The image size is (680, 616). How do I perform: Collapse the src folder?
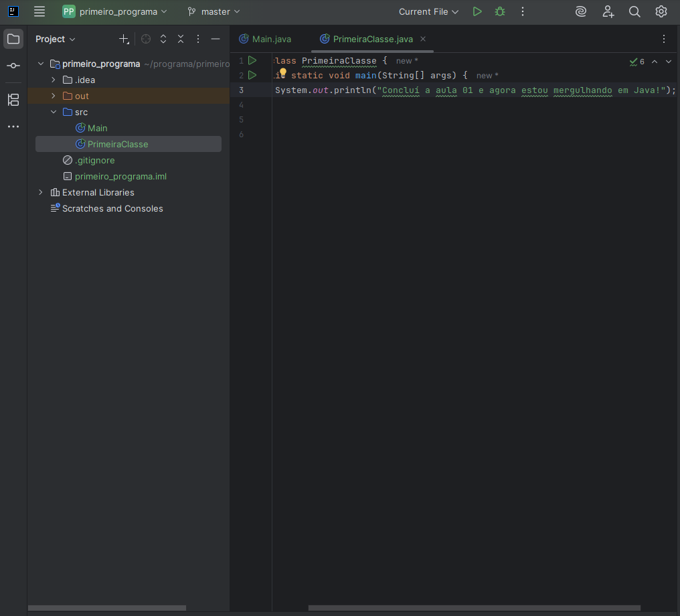[54, 112]
